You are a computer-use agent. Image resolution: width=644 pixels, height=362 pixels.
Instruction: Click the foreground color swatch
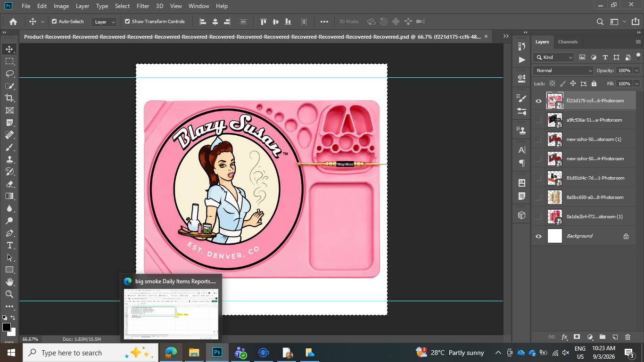coord(7,327)
